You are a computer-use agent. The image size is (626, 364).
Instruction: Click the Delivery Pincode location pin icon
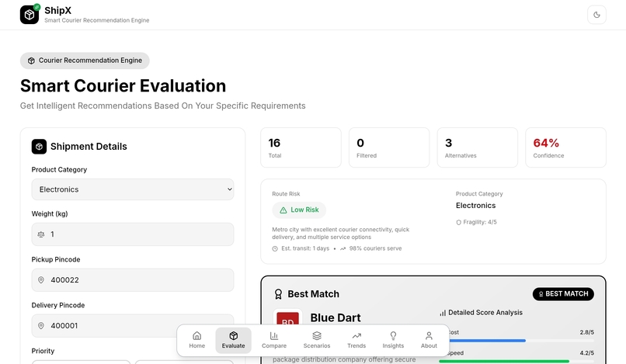point(40,326)
